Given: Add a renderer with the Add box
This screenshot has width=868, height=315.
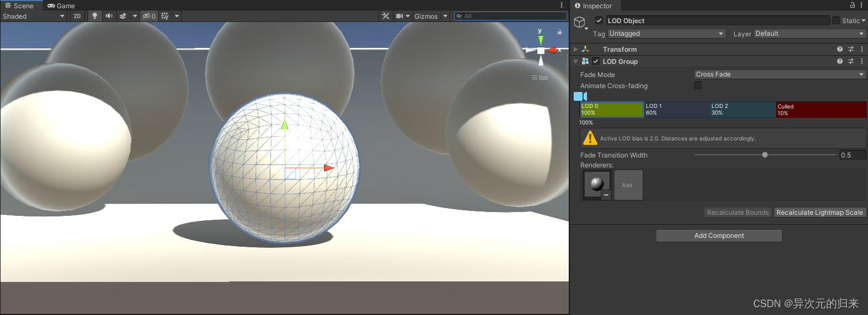Looking at the screenshot, I should pyautogui.click(x=628, y=185).
